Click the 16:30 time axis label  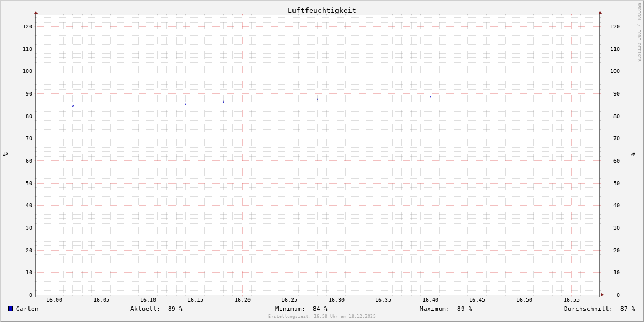point(336,300)
